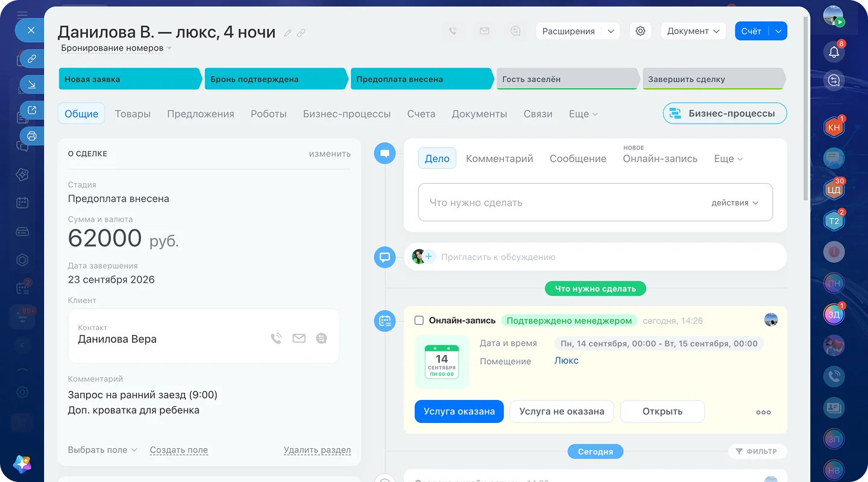The image size is (868, 482).
Task: Click the side panel link tab icon
Action: [x=32, y=59]
